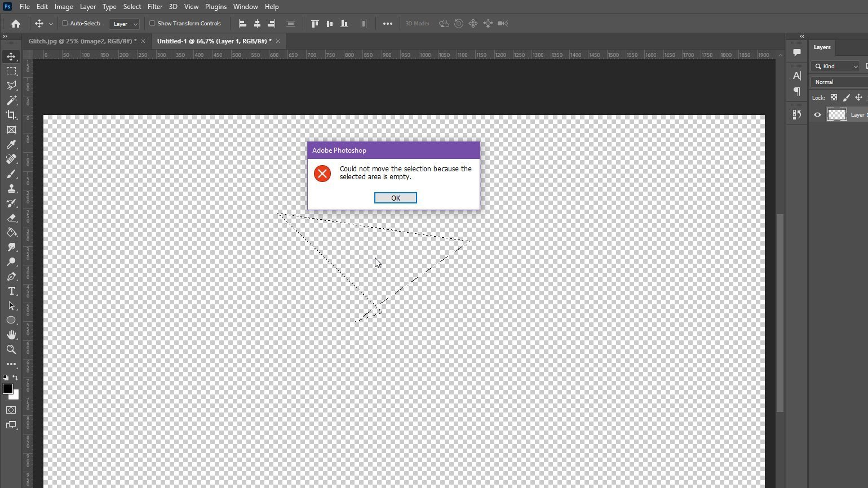The image size is (868, 488).
Task: Select the Rectangular Marquee tool
Action: coord(11,71)
